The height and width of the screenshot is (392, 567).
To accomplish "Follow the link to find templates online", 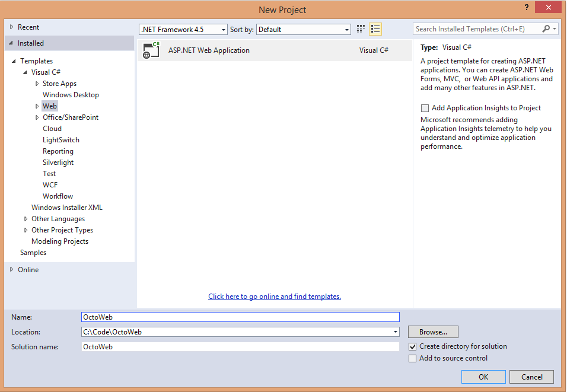I will (274, 296).
